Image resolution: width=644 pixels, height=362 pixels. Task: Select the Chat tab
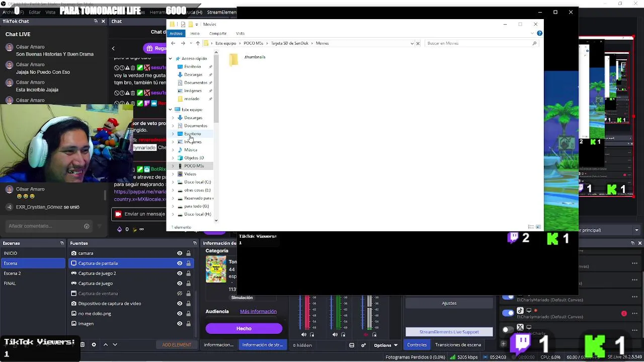pyautogui.click(x=117, y=21)
